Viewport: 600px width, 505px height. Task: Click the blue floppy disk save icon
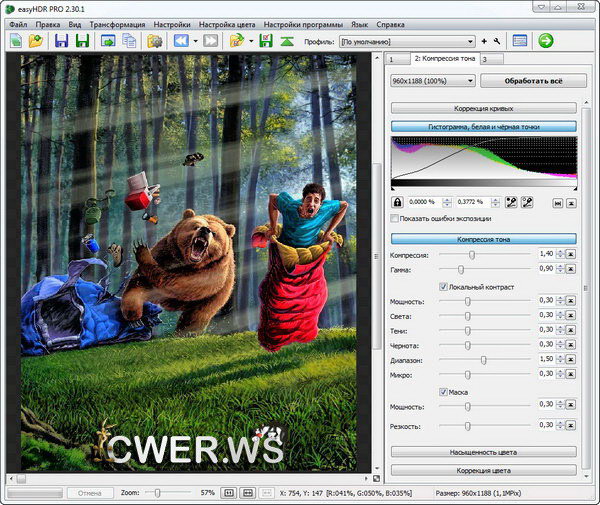(x=62, y=41)
